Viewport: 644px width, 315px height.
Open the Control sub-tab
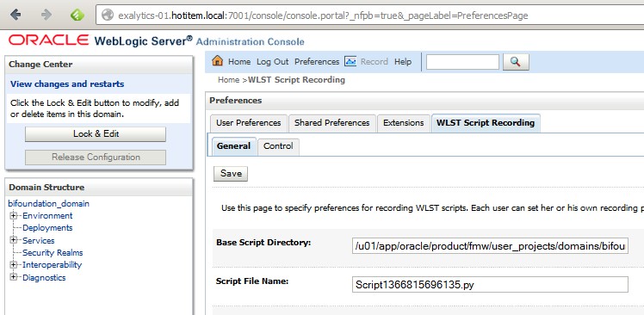coord(278,146)
